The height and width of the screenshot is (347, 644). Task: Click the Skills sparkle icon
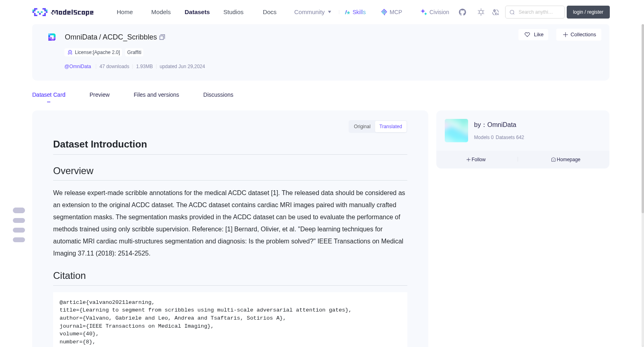pos(347,12)
